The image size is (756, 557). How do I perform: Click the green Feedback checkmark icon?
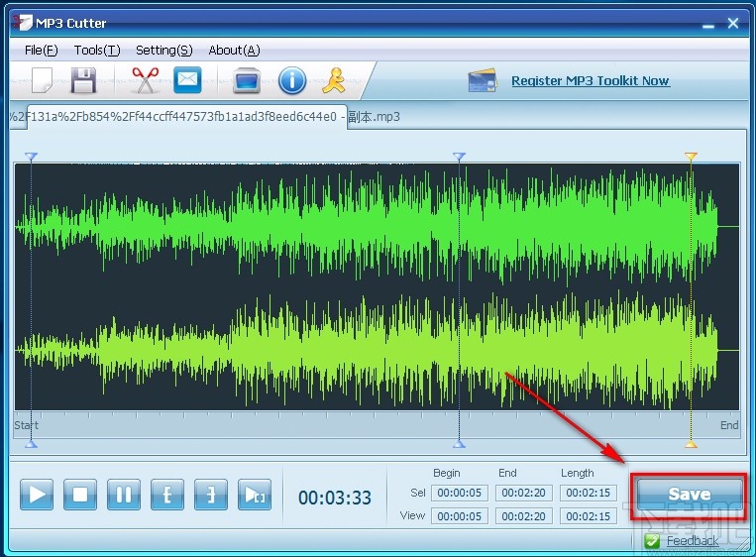(652, 541)
